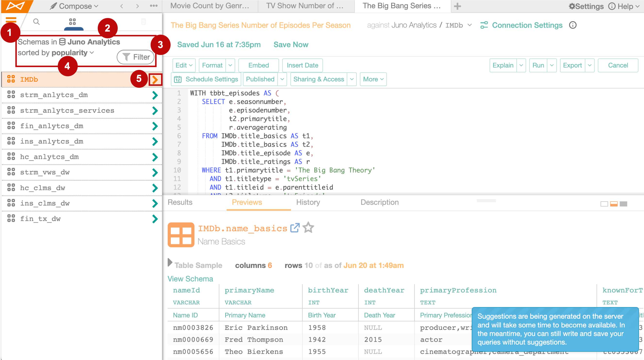
Task: Open Schedule Settings
Action: [206, 79]
